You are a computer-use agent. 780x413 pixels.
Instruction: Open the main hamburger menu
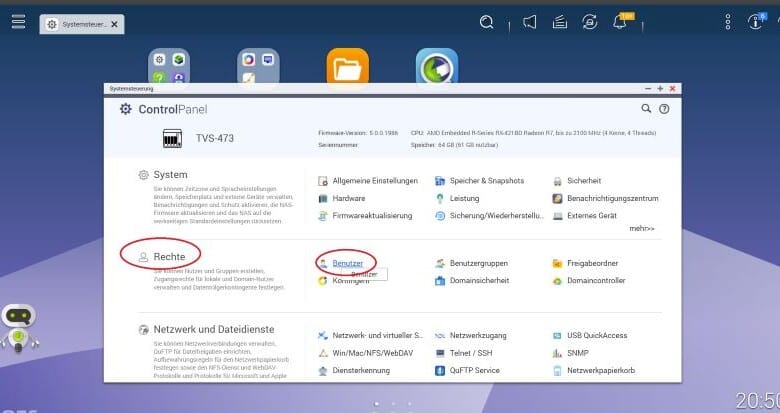click(x=18, y=22)
